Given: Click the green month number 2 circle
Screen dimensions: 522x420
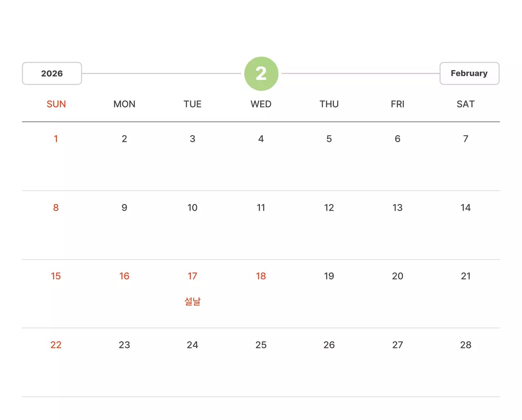Looking at the screenshot, I should tap(261, 74).
